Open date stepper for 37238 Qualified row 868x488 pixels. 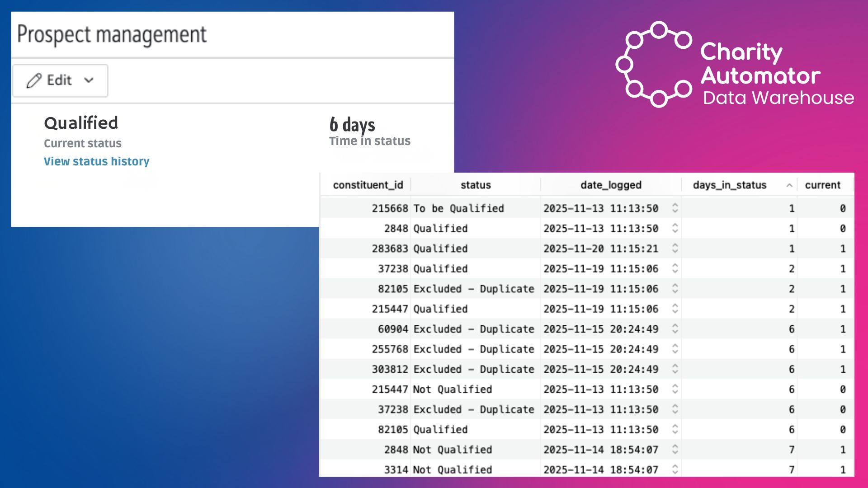click(675, 268)
